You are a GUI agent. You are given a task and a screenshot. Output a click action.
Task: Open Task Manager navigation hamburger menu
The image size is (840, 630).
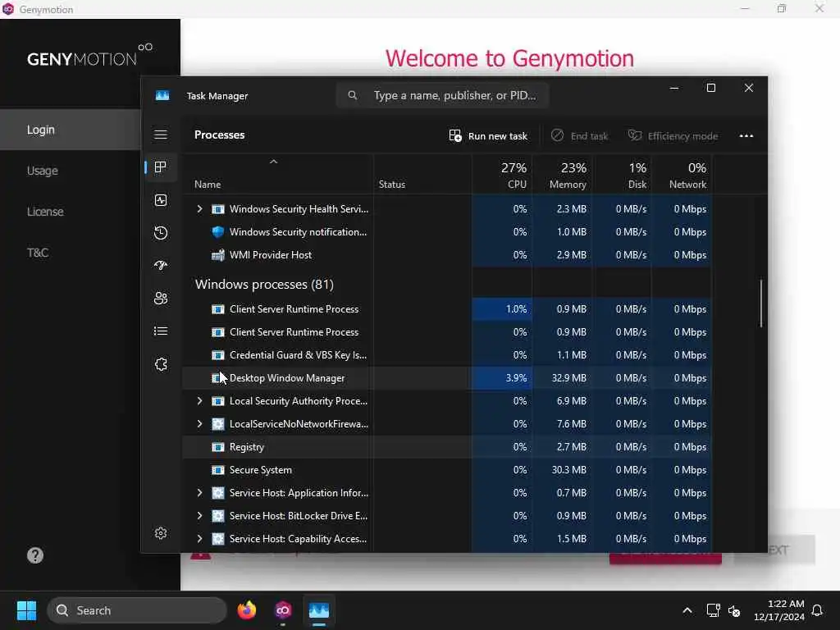point(161,135)
